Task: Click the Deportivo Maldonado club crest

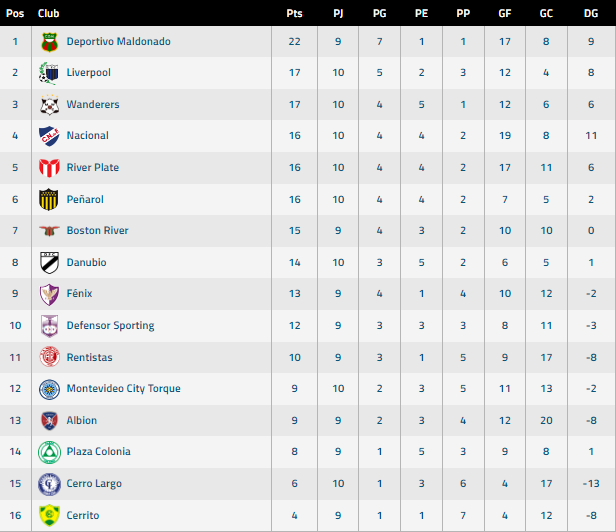Action: (48, 41)
